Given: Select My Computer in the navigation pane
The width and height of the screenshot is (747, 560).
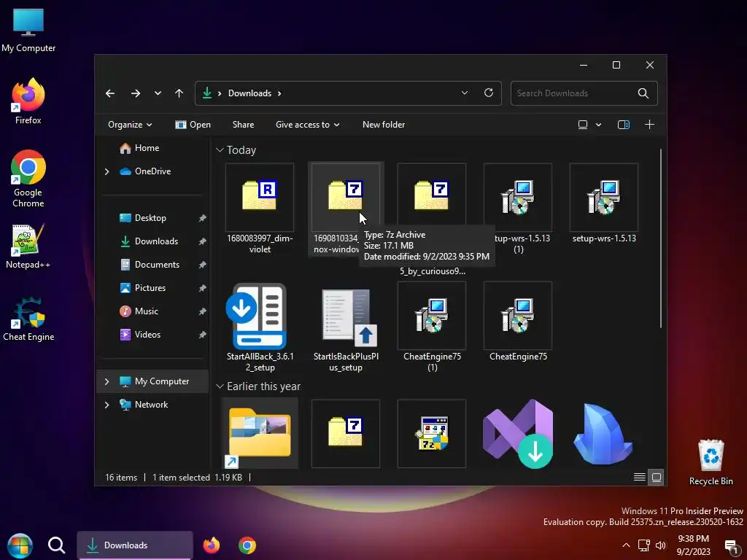Looking at the screenshot, I should [x=154, y=381].
